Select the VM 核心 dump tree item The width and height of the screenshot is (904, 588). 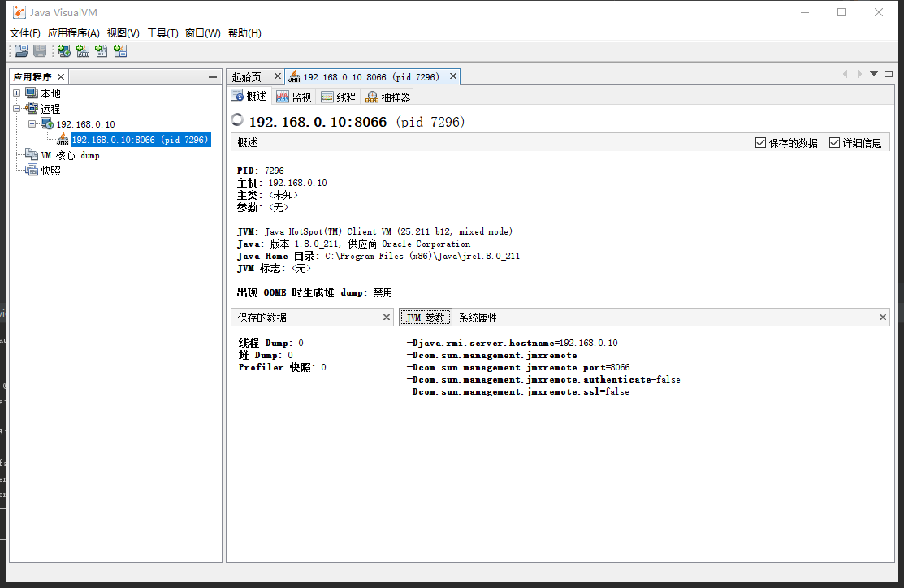pos(71,155)
